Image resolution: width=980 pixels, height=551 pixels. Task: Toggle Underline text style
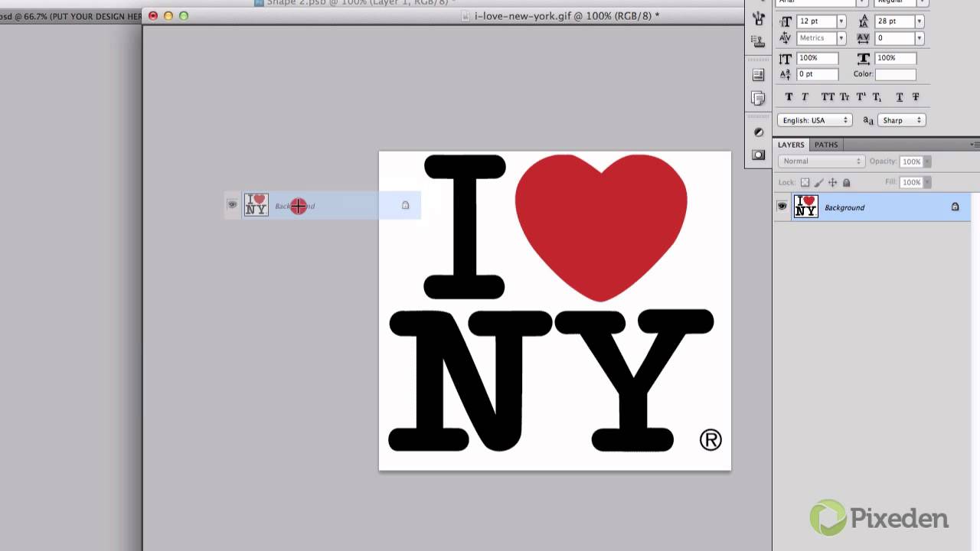click(900, 97)
